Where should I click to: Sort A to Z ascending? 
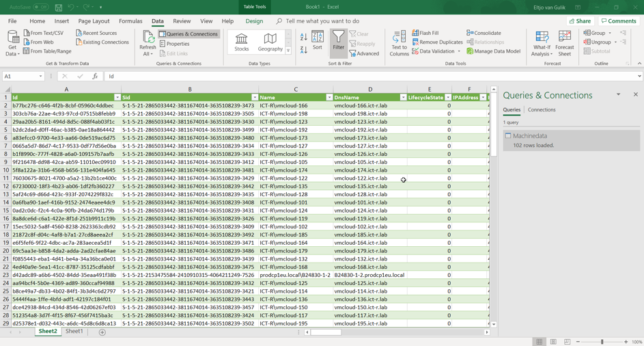303,37
